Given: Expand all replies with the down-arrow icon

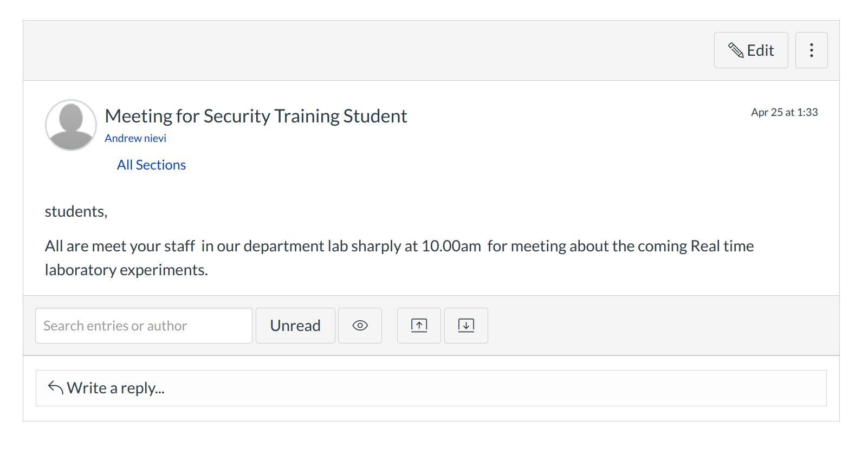Looking at the screenshot, I should pyautogui.click(x=466, y=326).
